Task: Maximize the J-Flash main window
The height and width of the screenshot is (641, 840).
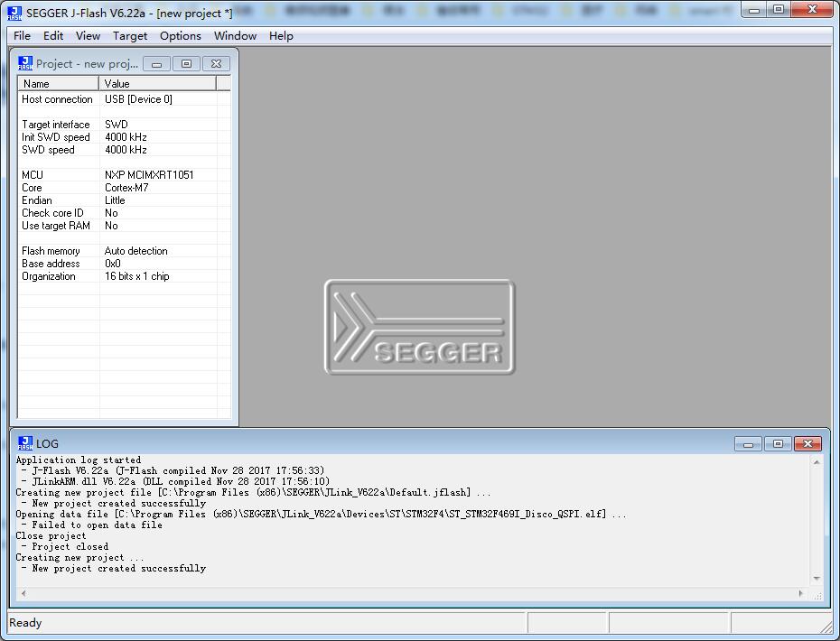Action: point(779,10)
